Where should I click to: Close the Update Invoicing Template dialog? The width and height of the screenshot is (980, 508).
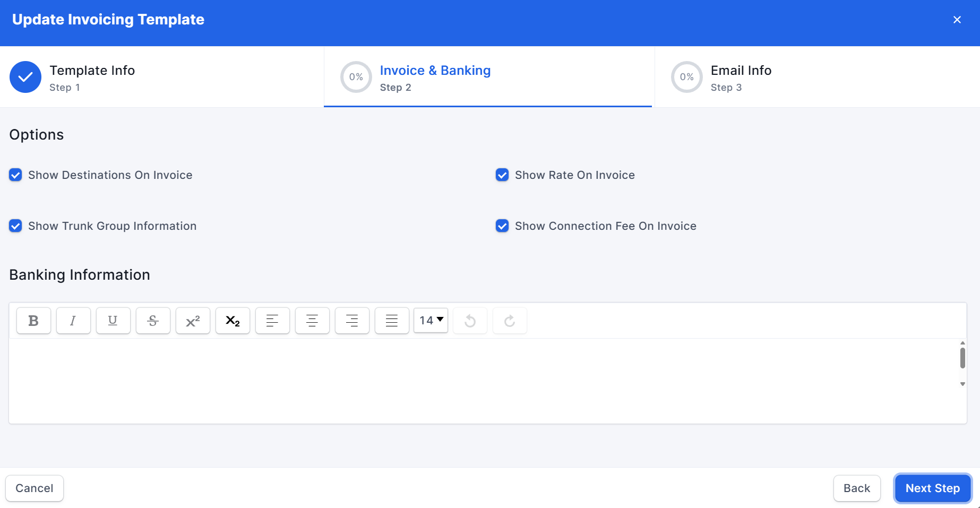(957, 20)
